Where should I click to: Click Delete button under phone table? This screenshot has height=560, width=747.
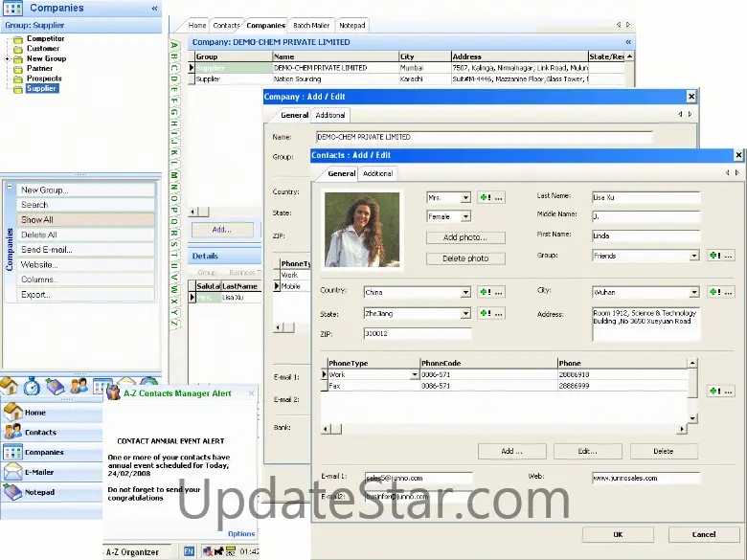pyautogui.click(x=664, y=451)
